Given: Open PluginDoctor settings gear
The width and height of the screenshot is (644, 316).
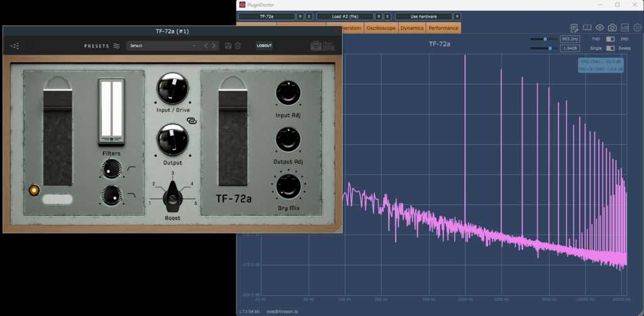Looking at the screenshot, I should click(638, 28).
